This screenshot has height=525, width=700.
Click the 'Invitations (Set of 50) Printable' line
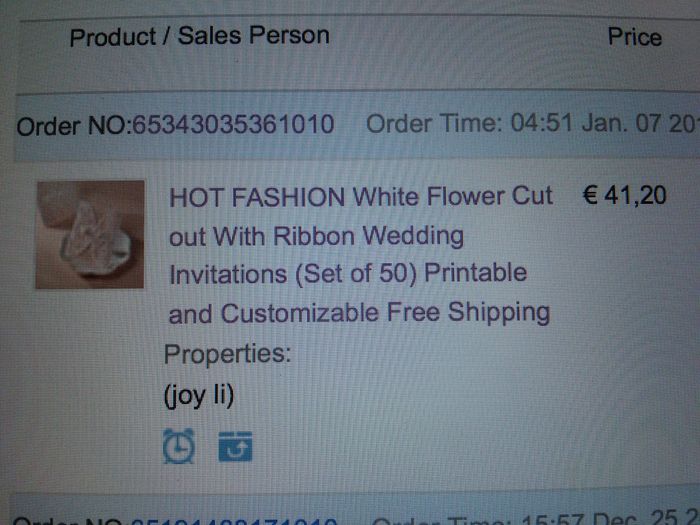tap(348, 273)
